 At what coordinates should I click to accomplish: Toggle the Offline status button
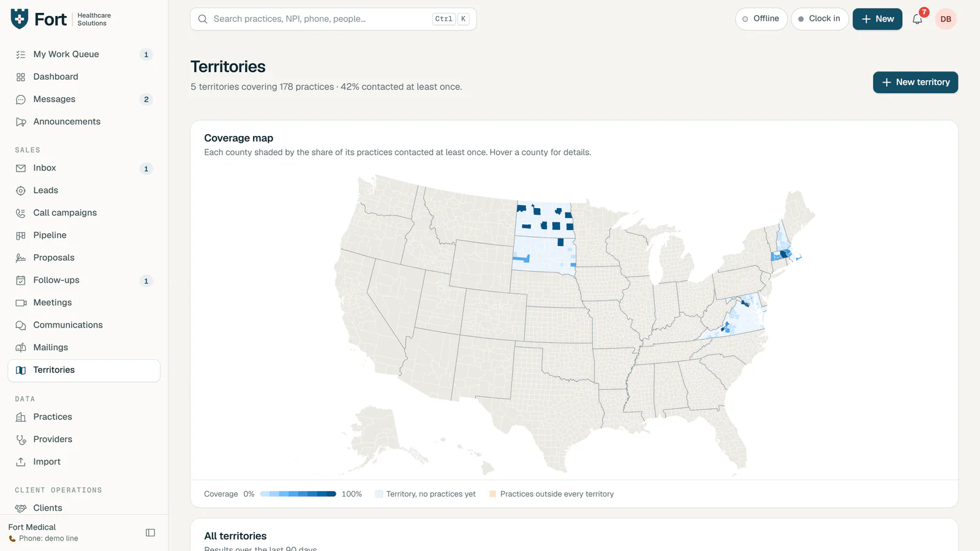click(761, 19)
